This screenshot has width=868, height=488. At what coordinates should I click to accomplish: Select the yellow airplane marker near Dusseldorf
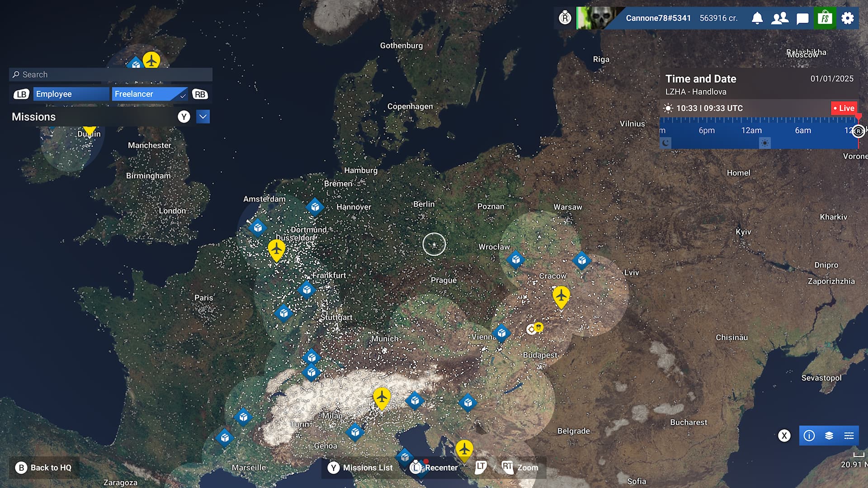[276, 249]
